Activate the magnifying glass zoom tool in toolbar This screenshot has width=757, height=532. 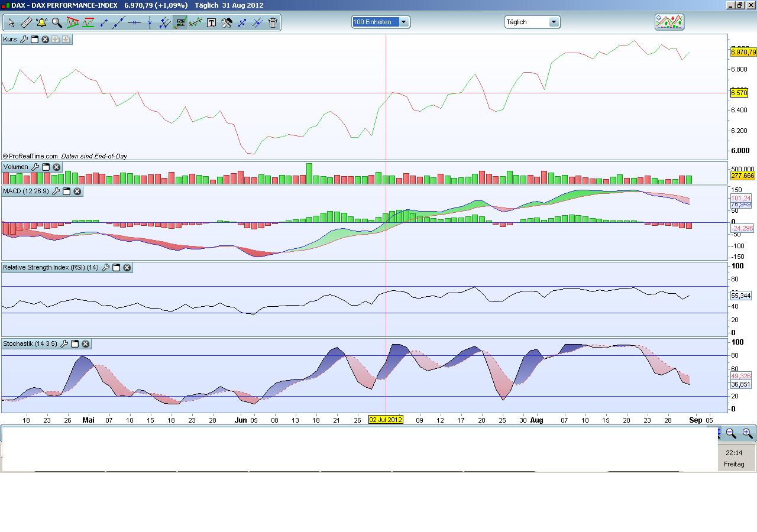pos(57,23)
